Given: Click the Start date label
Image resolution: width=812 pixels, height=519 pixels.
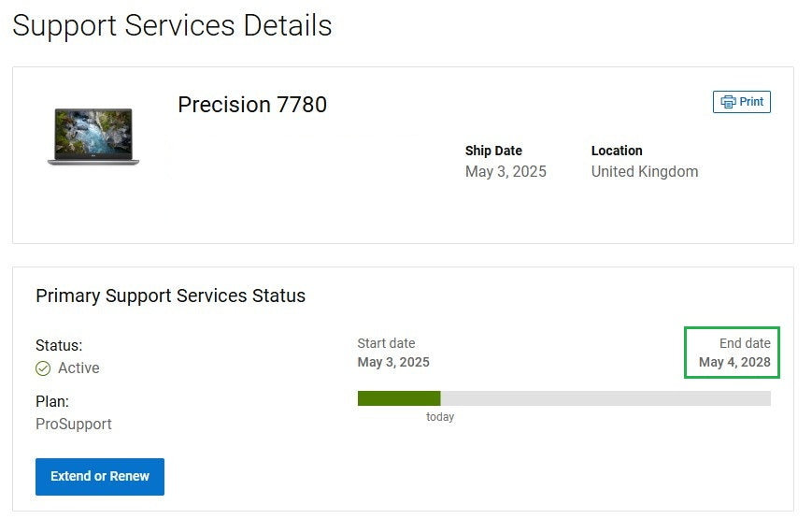Looking at the screenshot, I should click(x=386, y=343).
